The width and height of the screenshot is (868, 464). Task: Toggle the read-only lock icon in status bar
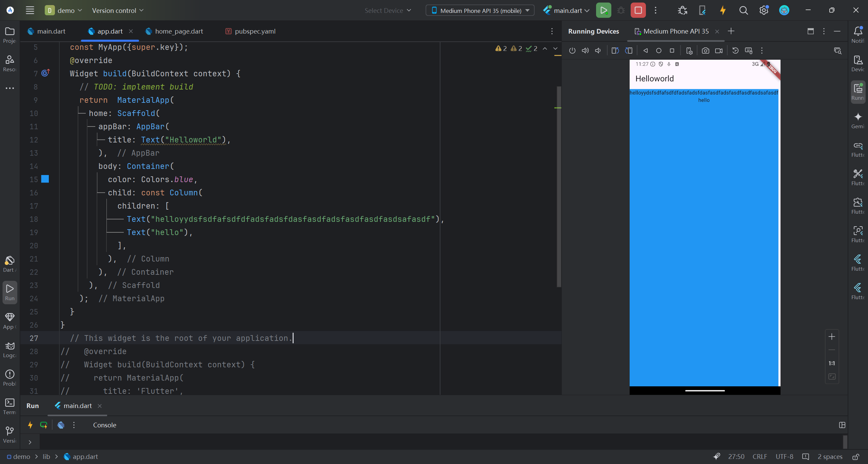point(856,457)
